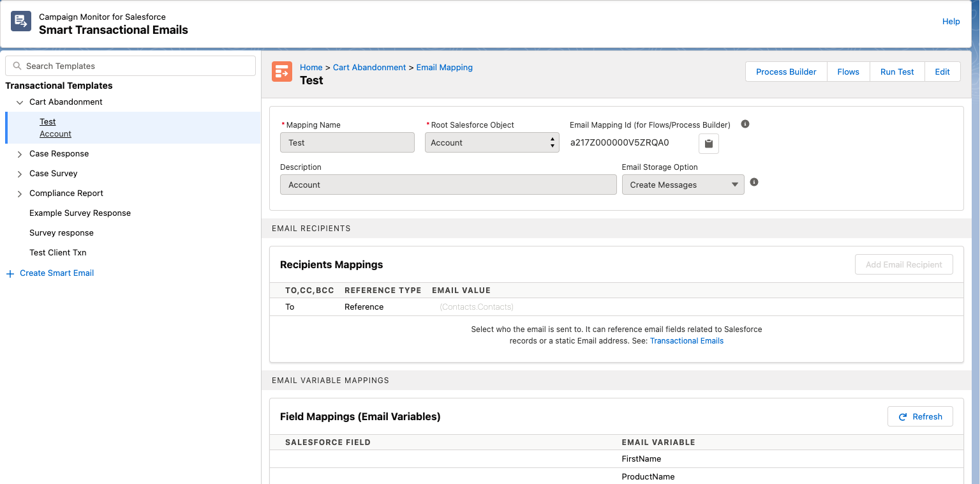Select Survey response template
This screenshot has width=980, height=484.
point(61,232)
